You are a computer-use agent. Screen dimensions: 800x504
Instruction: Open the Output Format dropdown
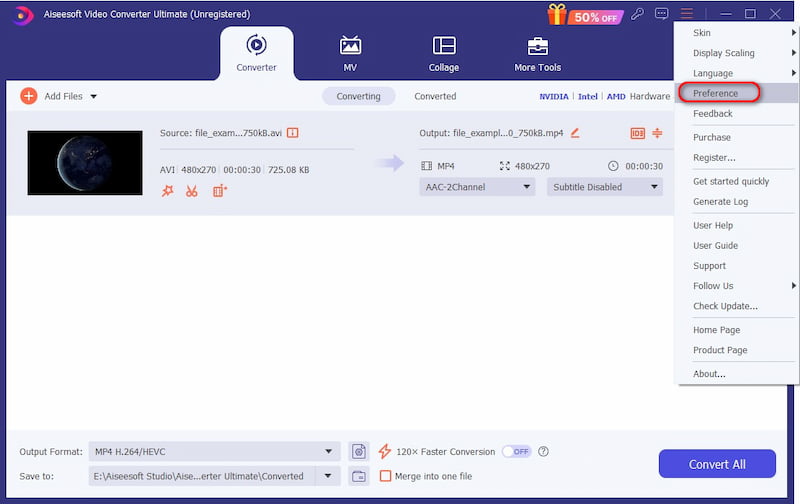tap(214, 451)
